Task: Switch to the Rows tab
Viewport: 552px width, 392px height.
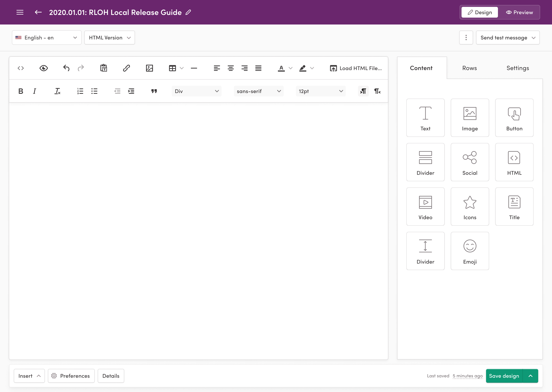Action: [x=469, y=68]
